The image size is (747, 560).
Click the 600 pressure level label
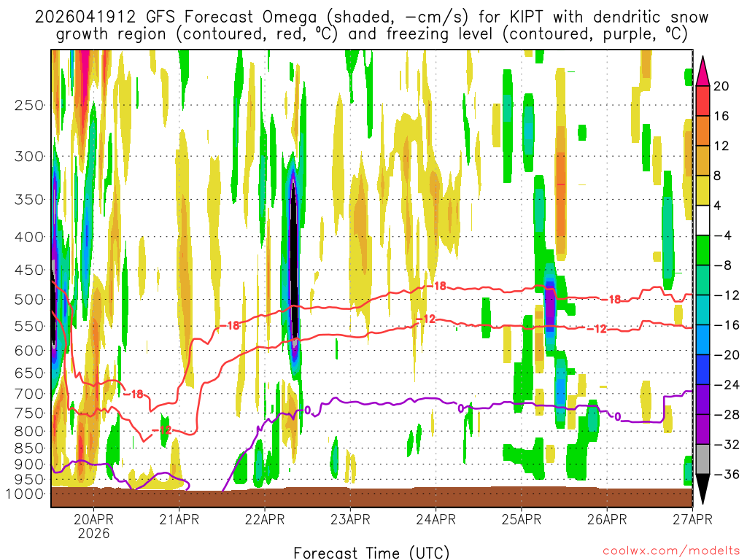pyautogui.click(x=29, y=351)
